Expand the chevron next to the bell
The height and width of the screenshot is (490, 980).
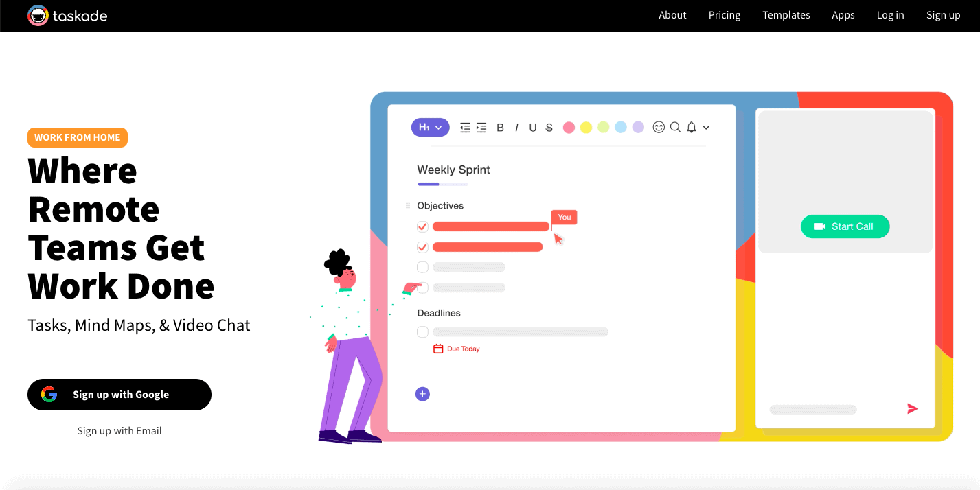pyautogui.click(x=705, y=128)
